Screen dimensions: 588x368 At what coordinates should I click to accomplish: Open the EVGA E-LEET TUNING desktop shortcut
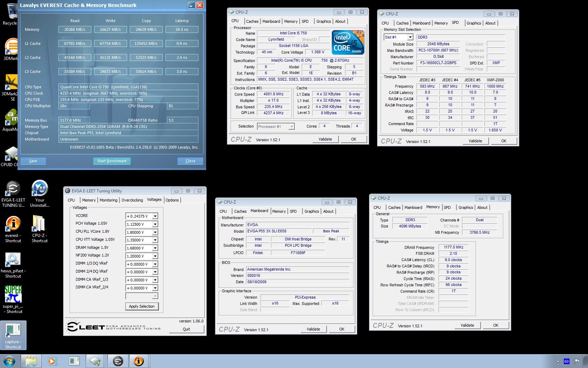tap(13, 194)
